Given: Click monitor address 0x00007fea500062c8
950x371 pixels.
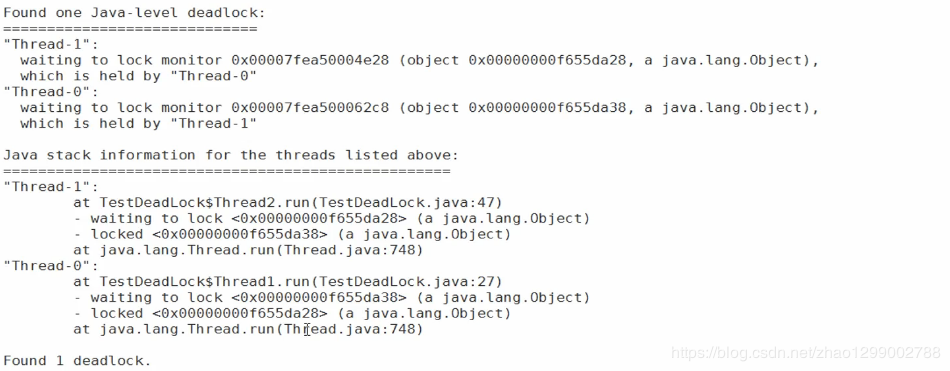Looking at the screenshot, I should [x=310, y=107].
